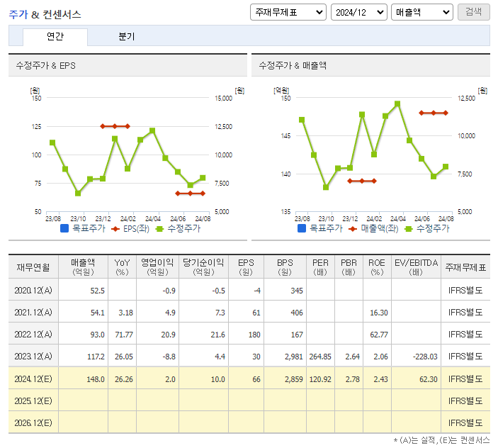The width and height of the screenshot is (498, 448).
Task: Click 2021 당기순이익 value 7.3
Action: (220, 313)
